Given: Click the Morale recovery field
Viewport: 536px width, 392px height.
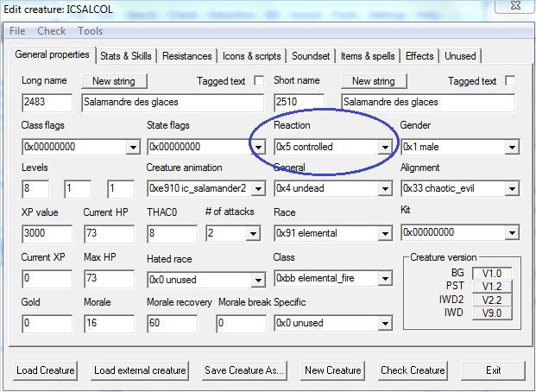Looking at the screenshot, I should 173,324.
